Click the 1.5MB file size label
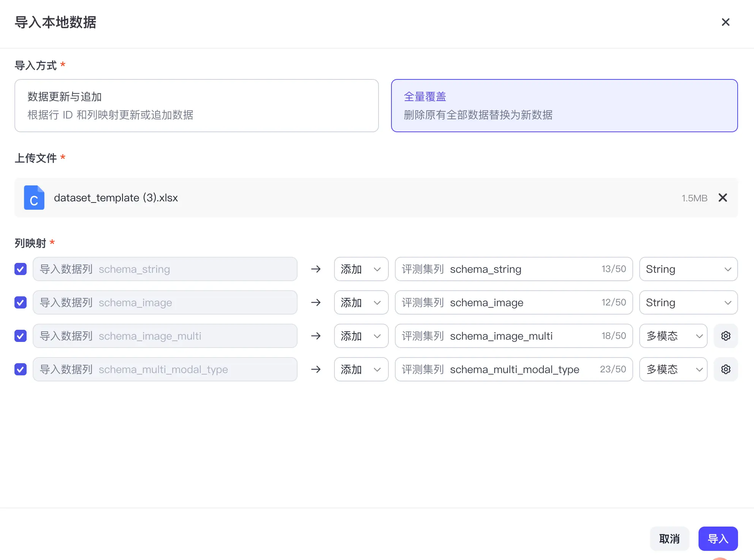This screenshot has width=754, height=560. coord(694,198)
